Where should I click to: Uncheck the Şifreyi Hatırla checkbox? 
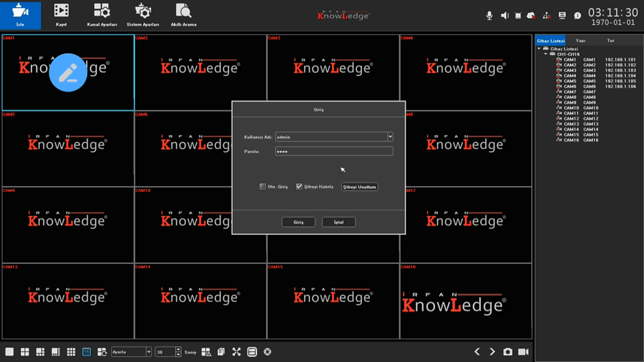[x=299, y=187]
